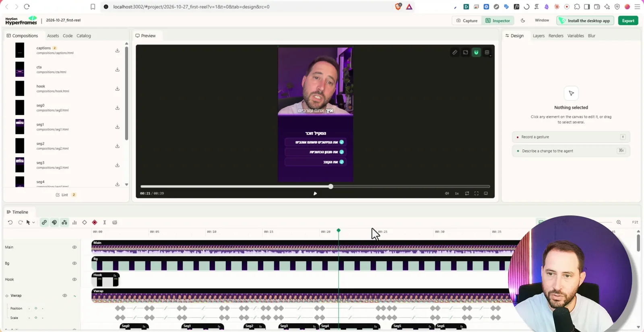
Task: Click the aspect frame icon on preview
Action: 465,52
